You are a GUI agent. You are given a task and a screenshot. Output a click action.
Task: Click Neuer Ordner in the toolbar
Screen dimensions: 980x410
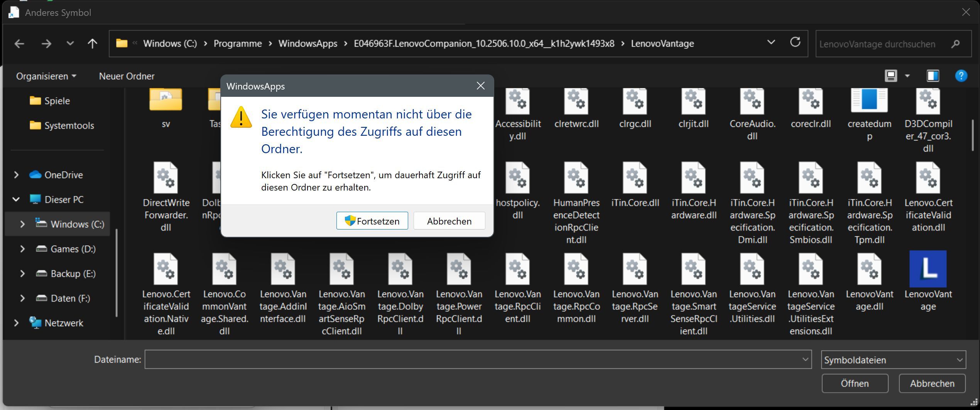(x=127, y=76)
